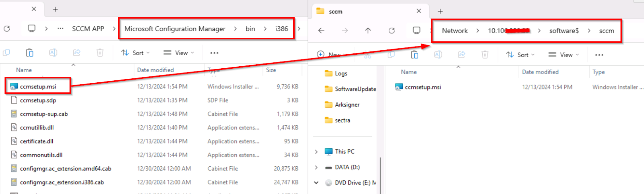Select Microsoft Configuration Manager breadcrumb
644x194 pixels.
(175, 29)
